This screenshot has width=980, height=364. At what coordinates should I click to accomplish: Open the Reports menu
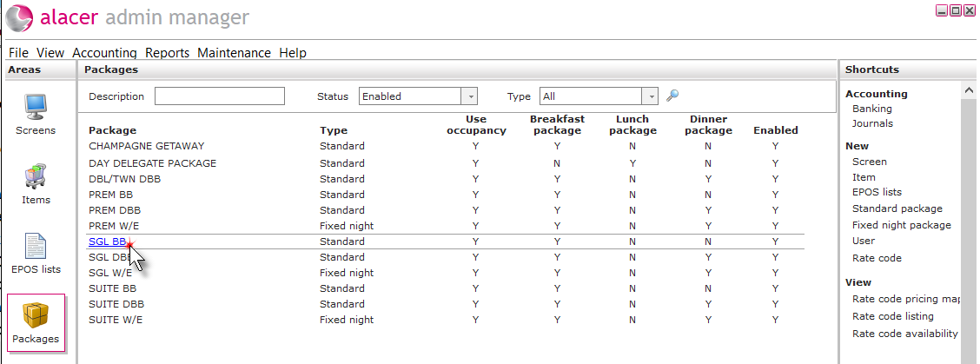(x=167, y=53)
